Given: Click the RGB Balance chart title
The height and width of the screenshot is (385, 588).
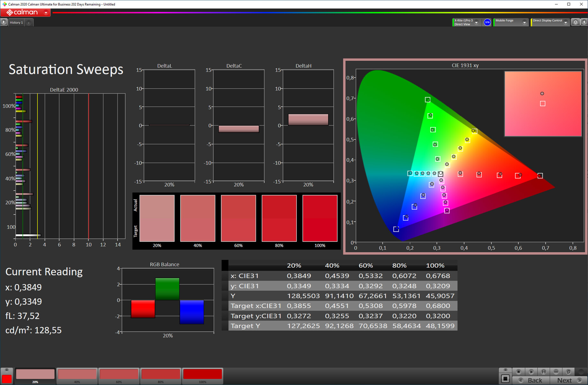Looking at the screenshot, I should (164, 265).
